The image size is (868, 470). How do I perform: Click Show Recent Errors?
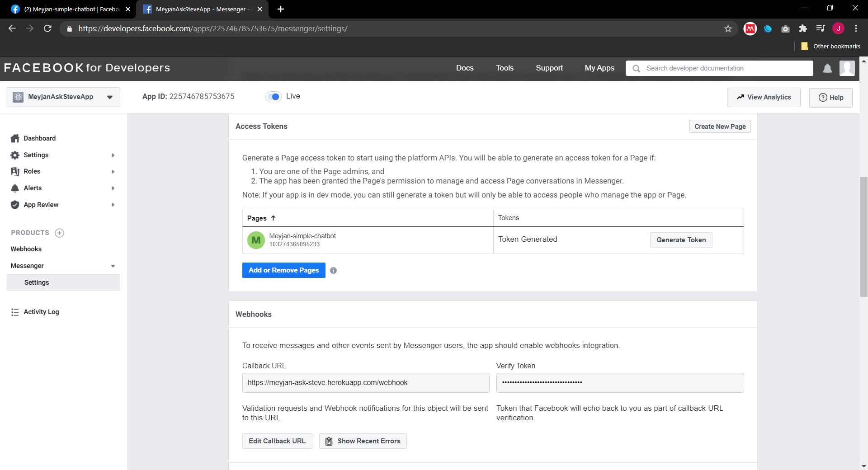(363, 441)
